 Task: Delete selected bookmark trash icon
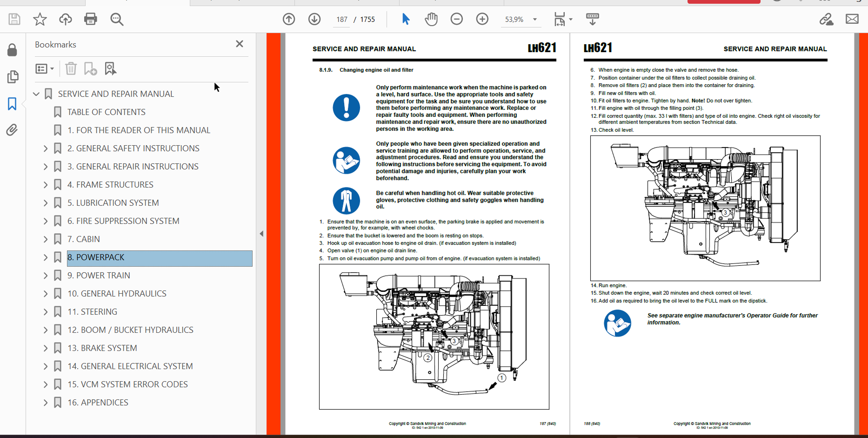coord(71,69)
